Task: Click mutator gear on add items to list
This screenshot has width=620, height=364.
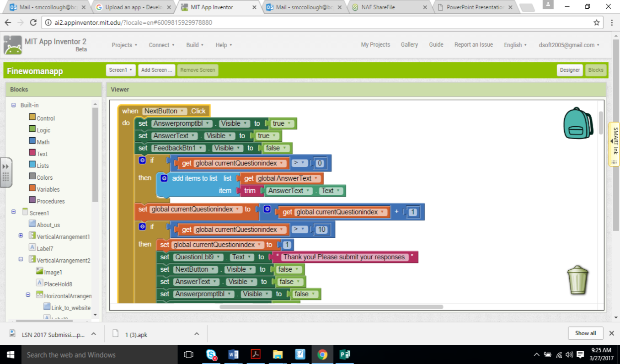Action: click(164, 178)
